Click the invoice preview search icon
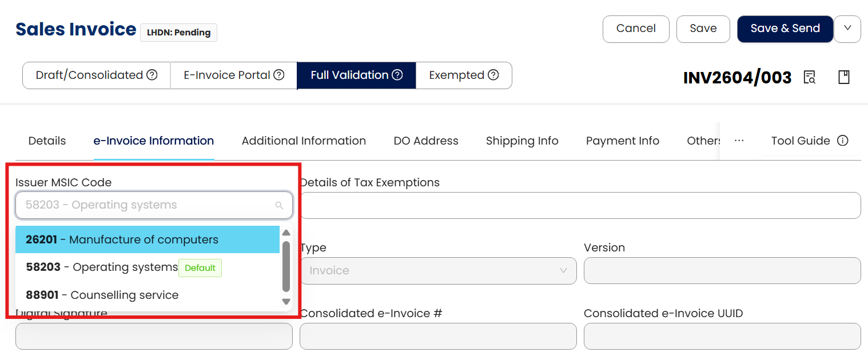The image size is (868, 364). pyautogui.click(x=809, y=77)
